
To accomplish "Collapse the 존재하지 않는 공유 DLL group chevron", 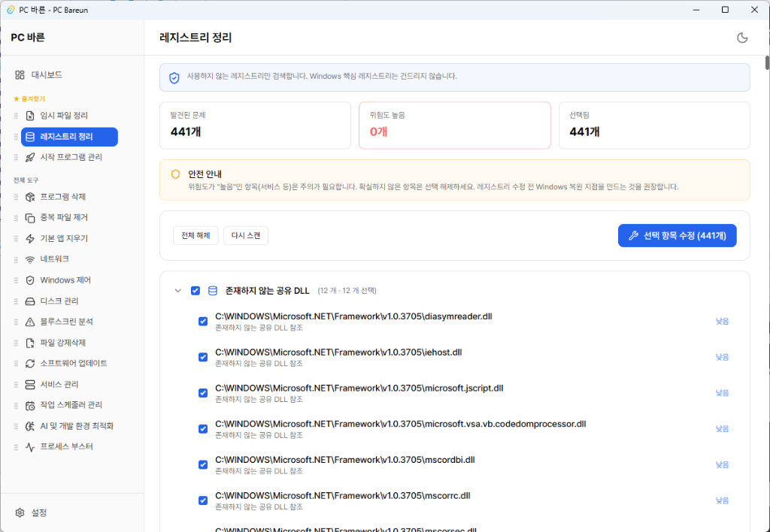I will 177,291.
